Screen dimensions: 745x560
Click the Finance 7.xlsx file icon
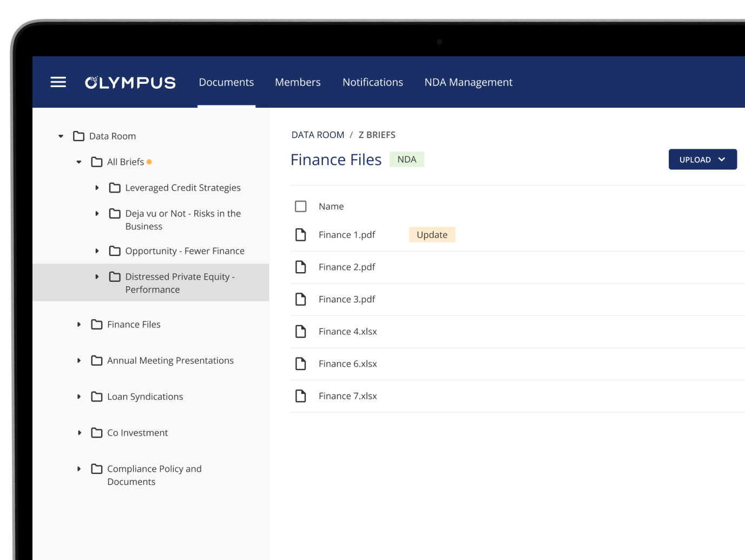tap(301, 396)
